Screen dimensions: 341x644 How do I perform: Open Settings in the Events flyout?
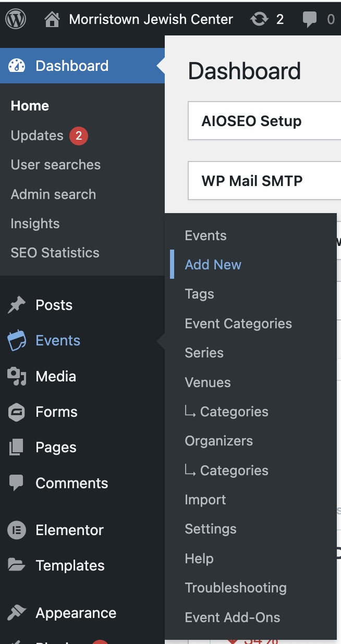click(x=211, y=529)
